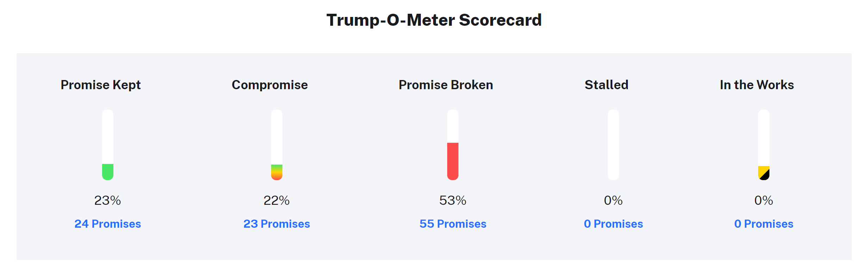Click the Promise Kept green meter
Viewport: 868px width, 276px height.
108,145
